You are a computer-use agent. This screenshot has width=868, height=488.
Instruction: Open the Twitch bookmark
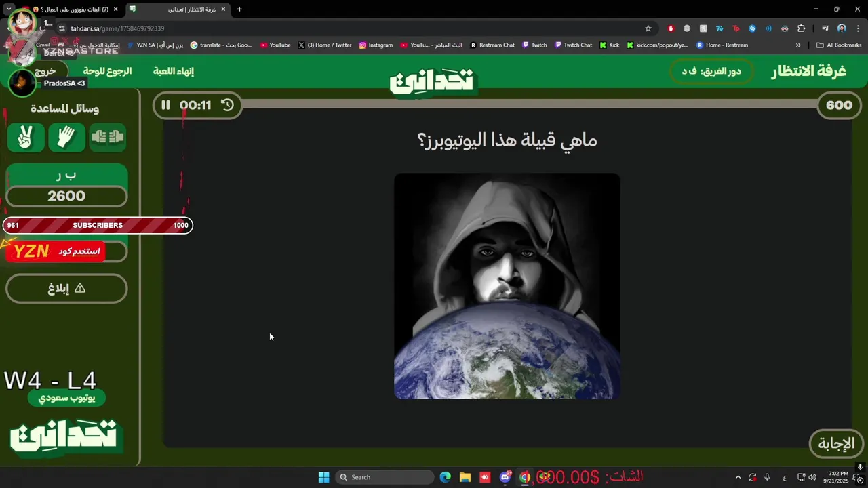click(534, 45)
